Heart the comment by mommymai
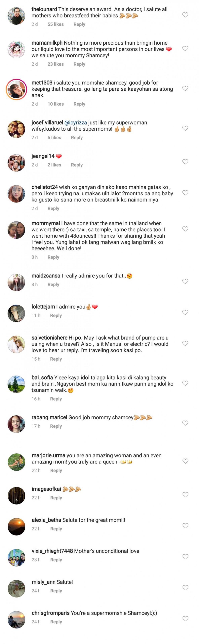The height and width of the screenshot is (644, 199). point(185,229)
